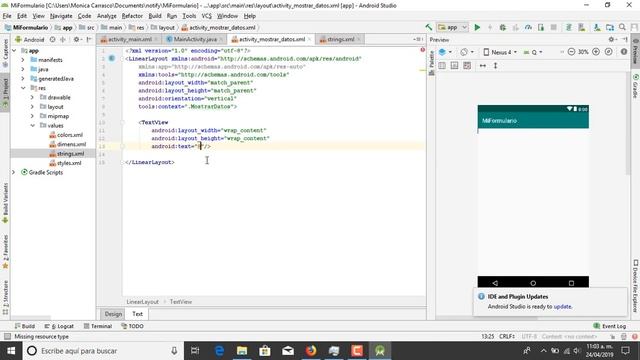Screen dimensions: 640x360
Task: Click the Project panel settings gear
Action: [x=76, y=40]
